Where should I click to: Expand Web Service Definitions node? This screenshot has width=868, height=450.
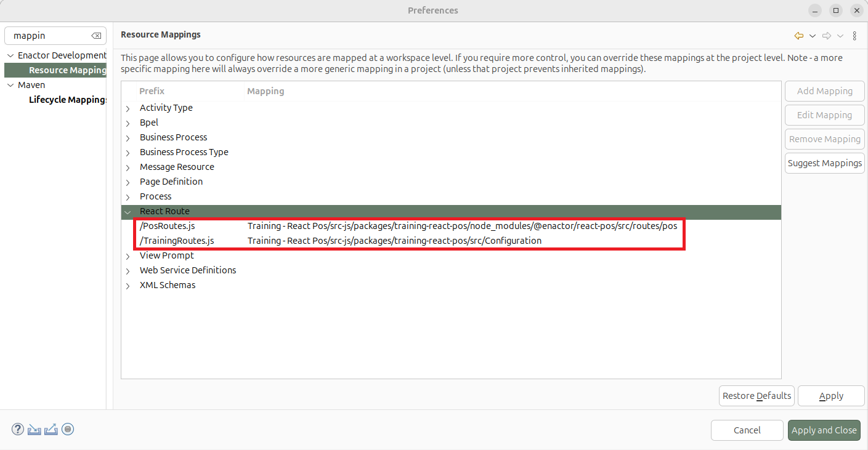128,271
